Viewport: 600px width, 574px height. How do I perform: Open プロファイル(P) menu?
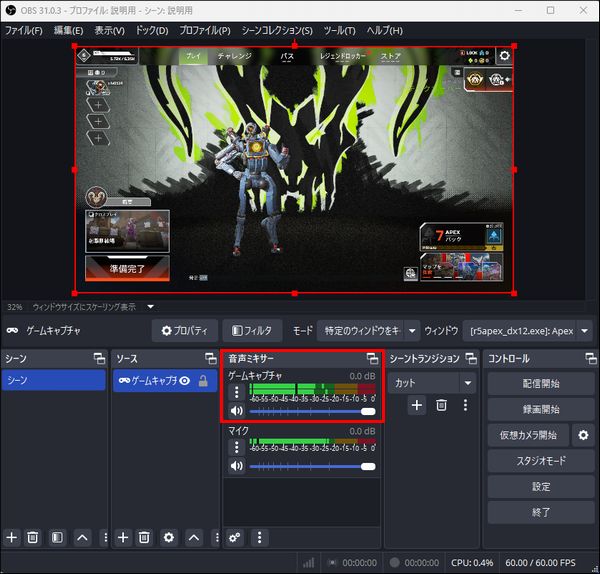click(205, 30)
